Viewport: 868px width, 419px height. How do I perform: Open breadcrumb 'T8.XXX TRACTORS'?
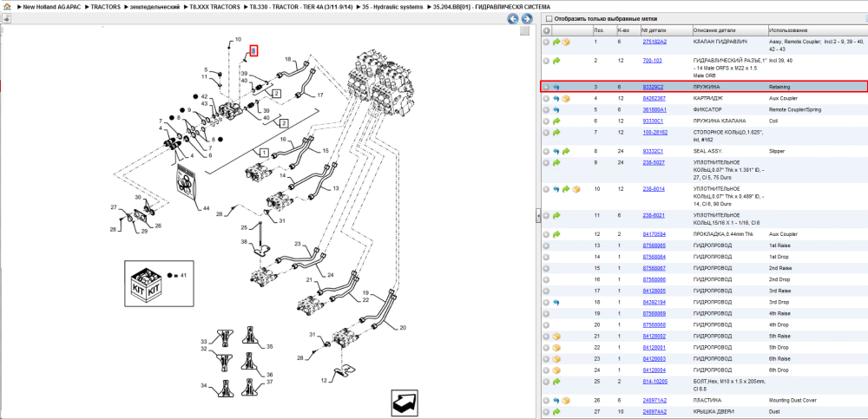point(214,7)
